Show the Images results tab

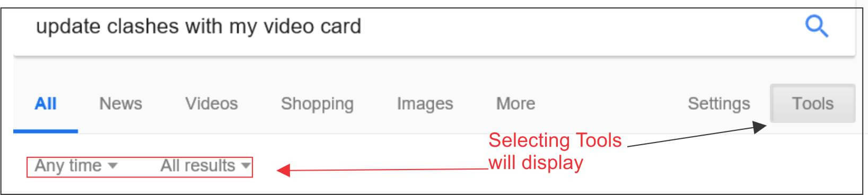425,104
